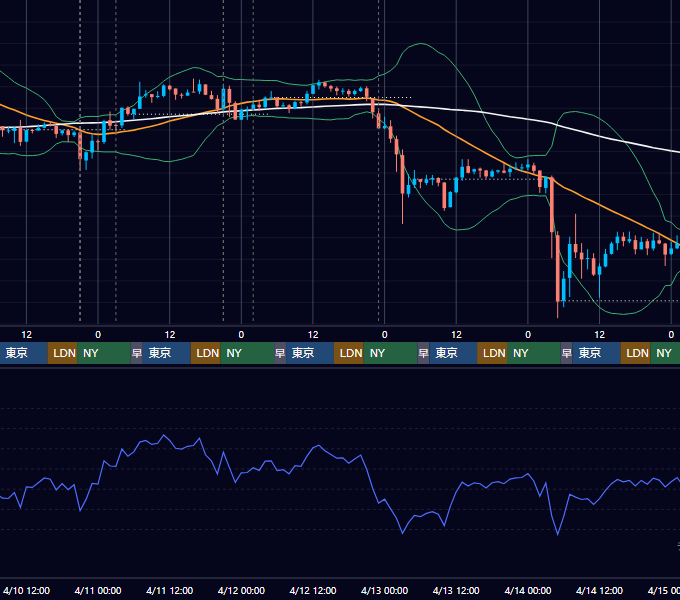Click 早 block before 4/13 12:00 東京

(x=423, y=353)
